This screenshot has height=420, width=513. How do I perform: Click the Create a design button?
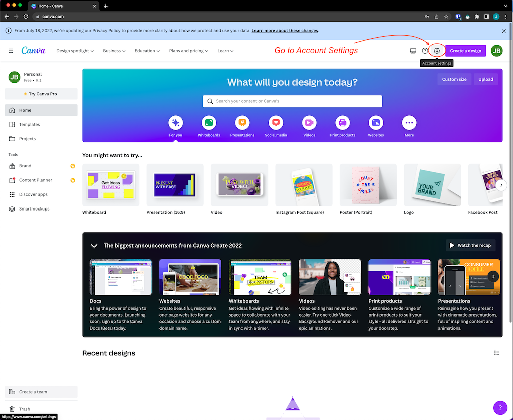465,51
